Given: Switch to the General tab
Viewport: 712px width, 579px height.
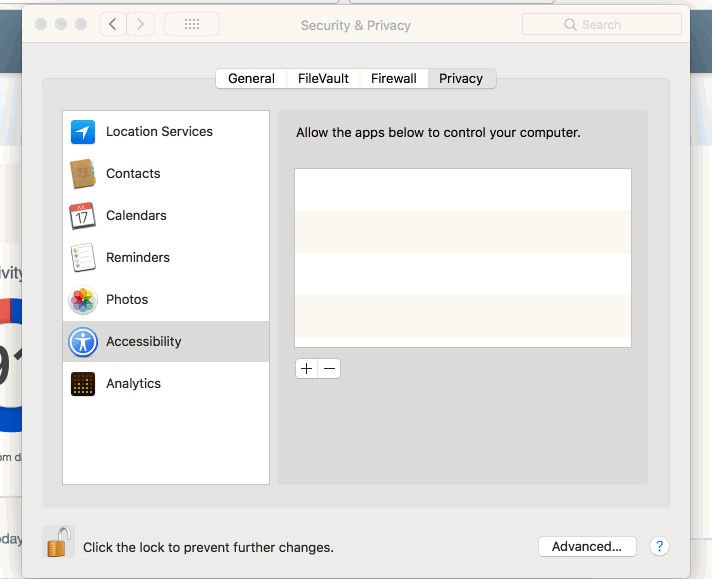Looking at the screenshot, I should (x=252, y=79).
